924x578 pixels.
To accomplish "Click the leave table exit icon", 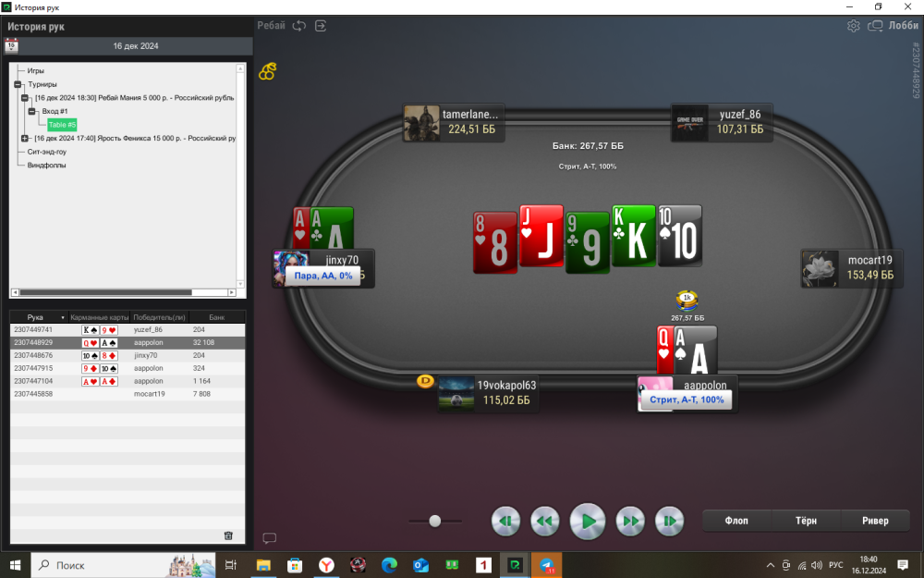I will pos(321,26).
